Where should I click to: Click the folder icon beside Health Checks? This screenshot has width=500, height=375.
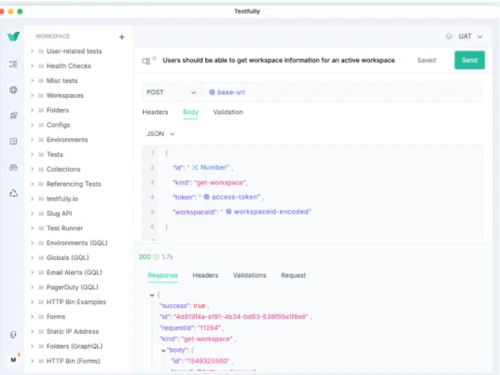41,66
